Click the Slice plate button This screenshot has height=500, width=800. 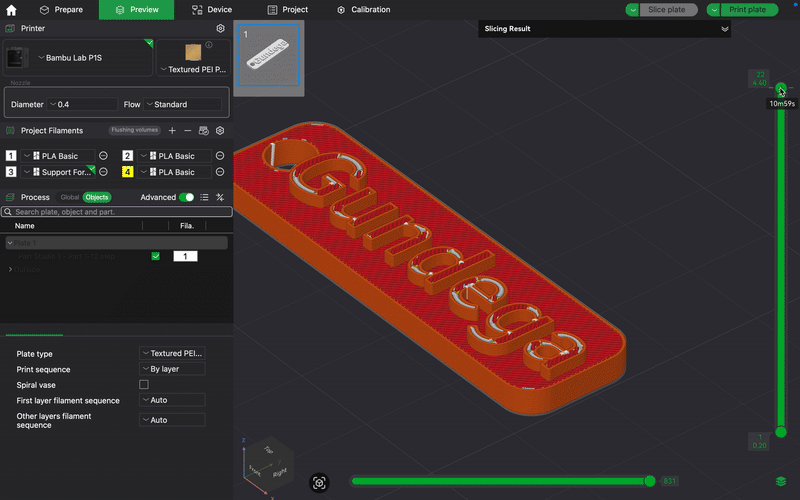(668, 10)
